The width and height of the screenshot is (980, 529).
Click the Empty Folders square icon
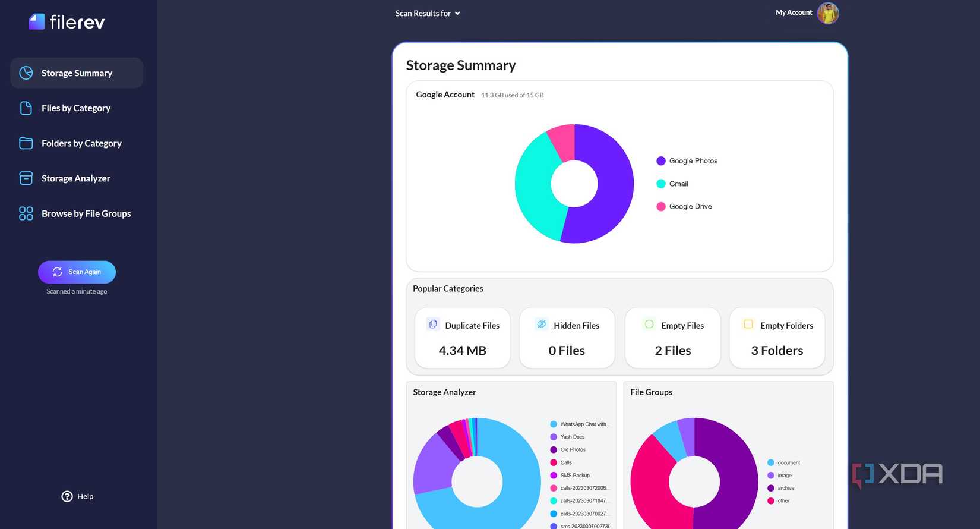click(748, 324)
